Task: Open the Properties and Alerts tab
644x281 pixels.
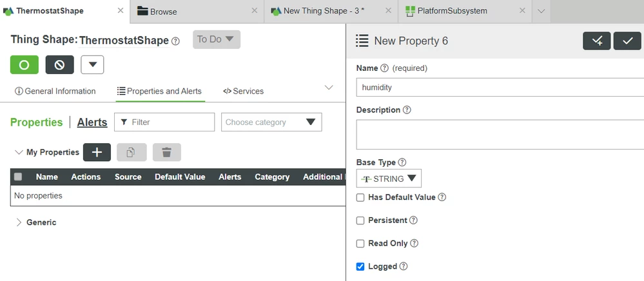Action: [x=159, y=92]
